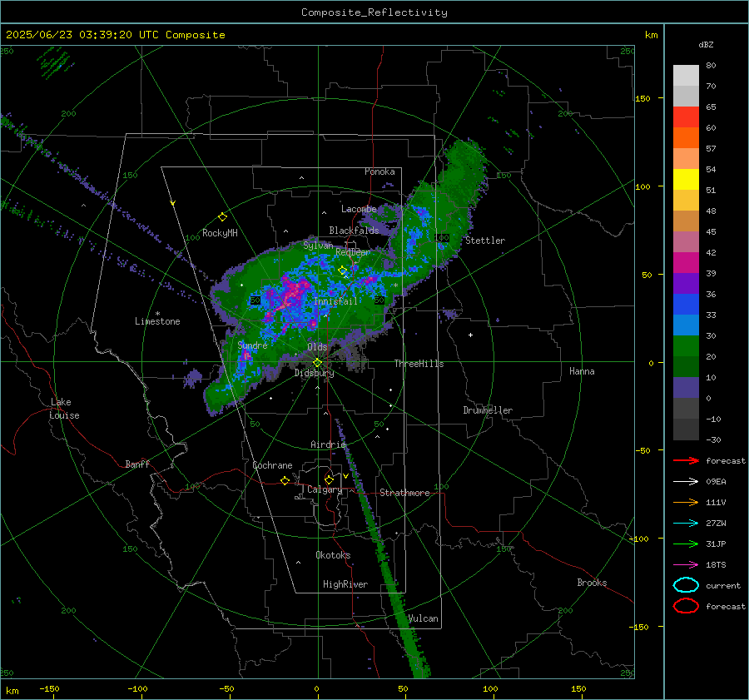
Task: Click the Brooks label
Action: (592, 583)
